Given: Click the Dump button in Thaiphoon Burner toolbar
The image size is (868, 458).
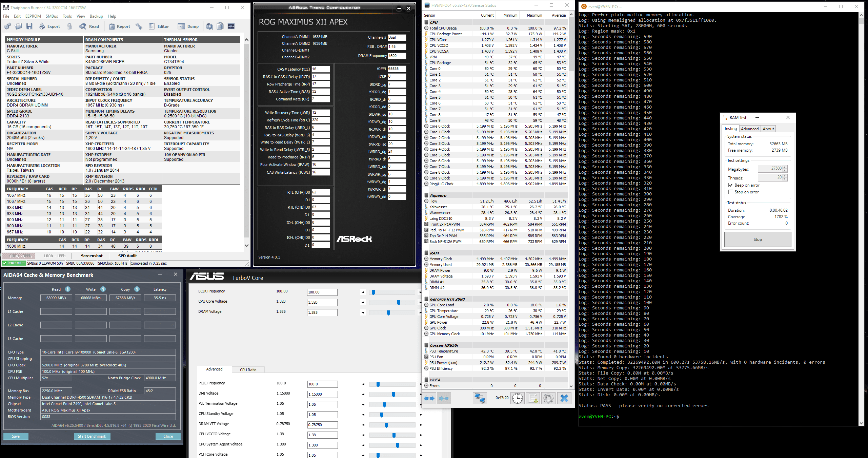Looking at the screenshot, I should pos(188,26).
